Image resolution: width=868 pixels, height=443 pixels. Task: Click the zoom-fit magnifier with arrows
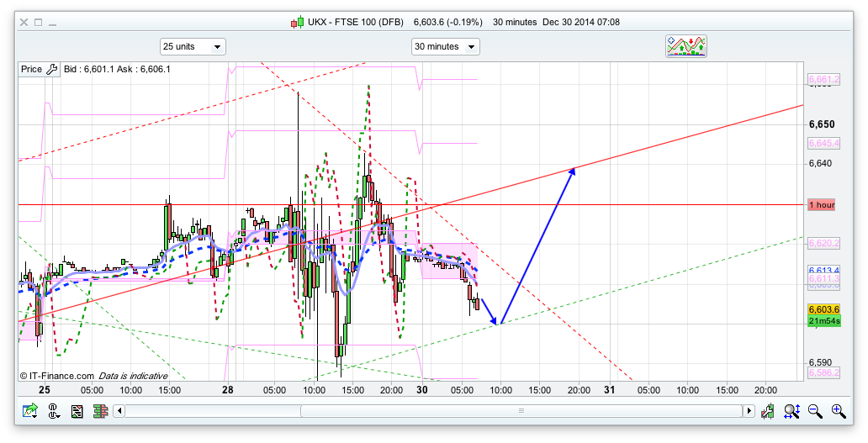click(791, 411)
